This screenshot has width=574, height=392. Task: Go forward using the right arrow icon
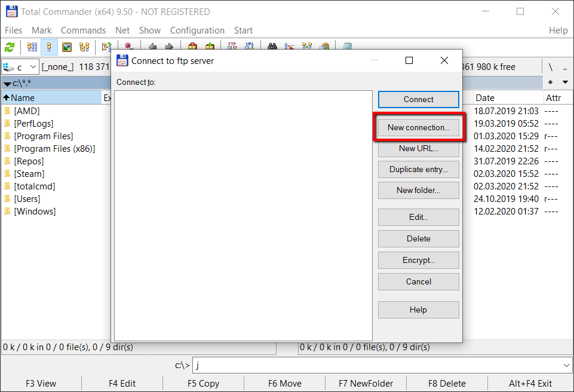pos(169,46)
